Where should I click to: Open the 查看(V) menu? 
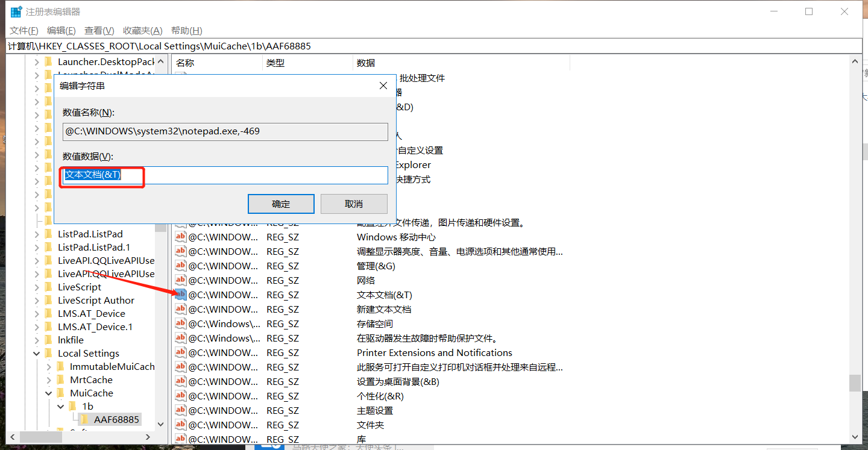click(x=98, y=30)
